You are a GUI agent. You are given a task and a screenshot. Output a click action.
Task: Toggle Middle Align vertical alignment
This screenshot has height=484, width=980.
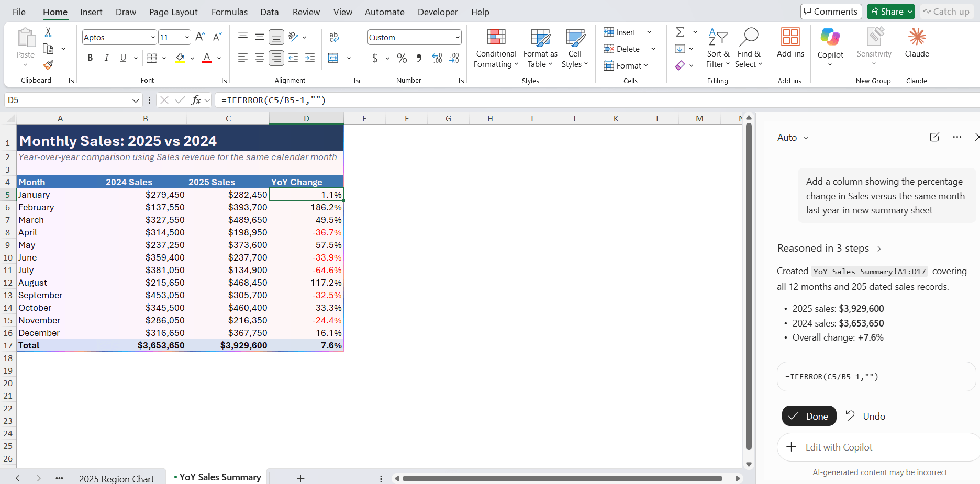[x=260, y=37]
